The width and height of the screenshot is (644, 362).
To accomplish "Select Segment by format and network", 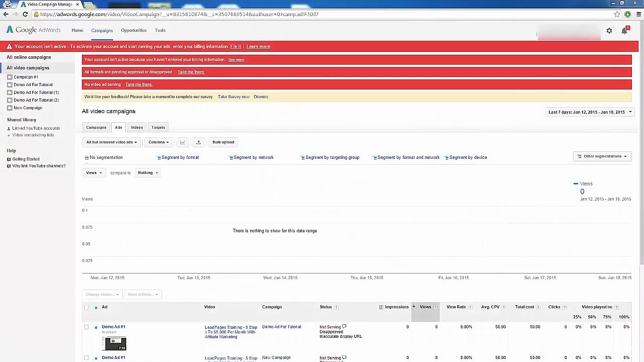I will point(407,157).
